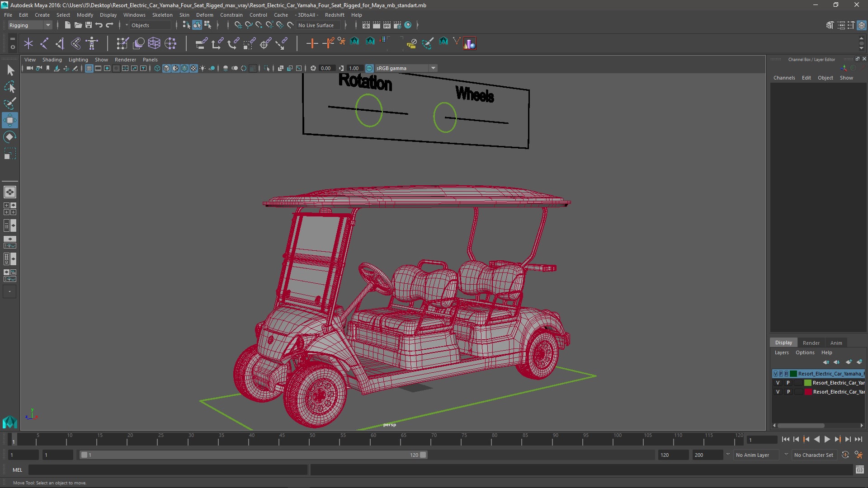
Task: Toggle visibility V of green layer
Action: pos(778,383)
